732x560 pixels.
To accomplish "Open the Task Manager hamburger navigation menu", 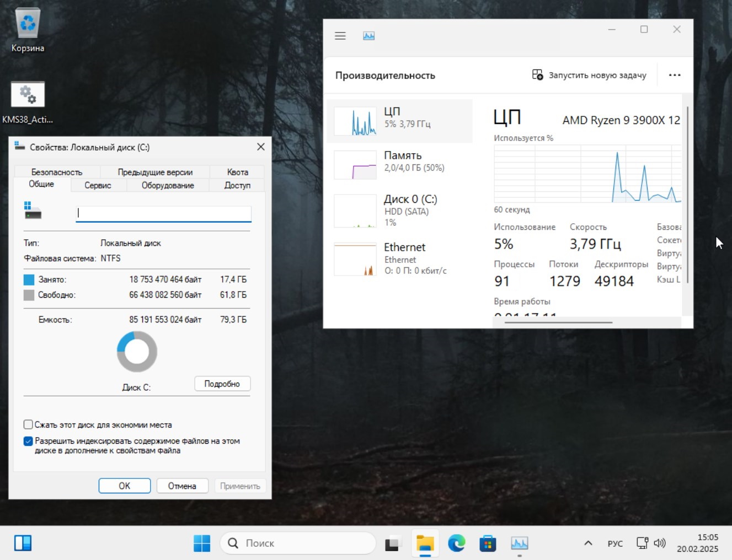I will click(x=340, y=36).
